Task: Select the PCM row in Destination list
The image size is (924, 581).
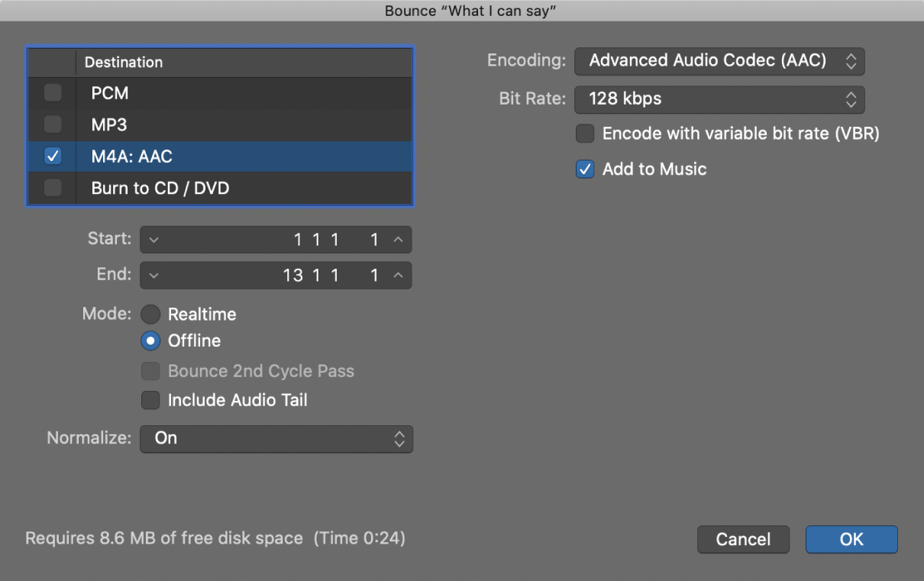Action: [220, 93]
